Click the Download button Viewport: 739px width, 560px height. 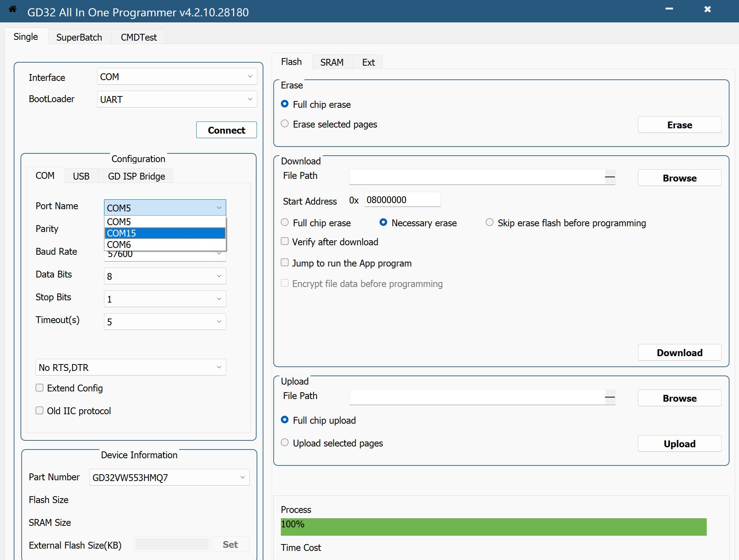tap(679, 352)
